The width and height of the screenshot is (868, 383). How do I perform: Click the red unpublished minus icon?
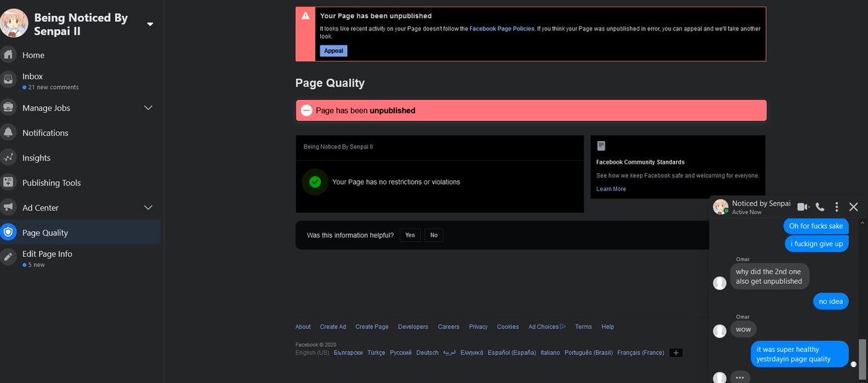307,111
